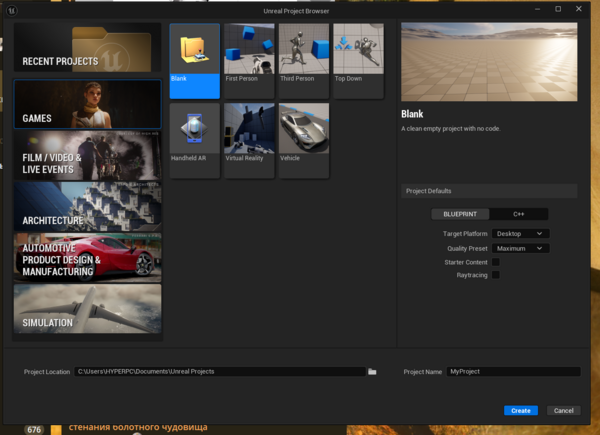Screen dimensions: 600x435
Task: Choose the Handheld AR template
Action: coord(195,139)
